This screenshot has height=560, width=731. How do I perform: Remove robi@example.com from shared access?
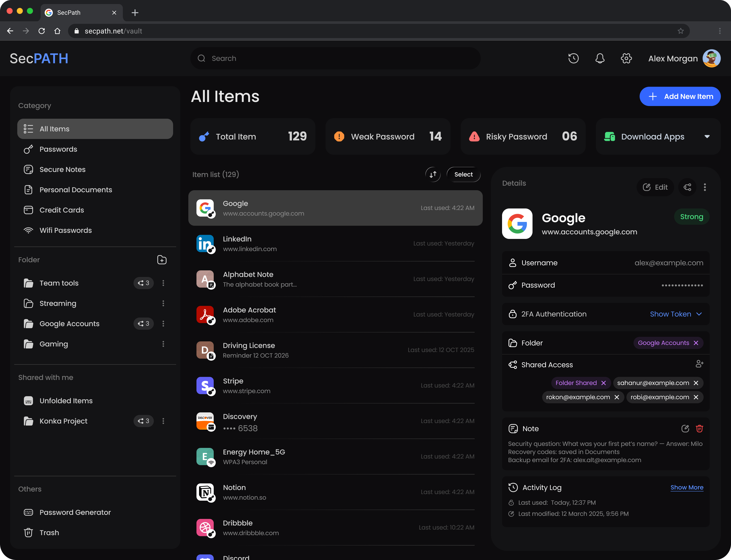click(696, 397)
